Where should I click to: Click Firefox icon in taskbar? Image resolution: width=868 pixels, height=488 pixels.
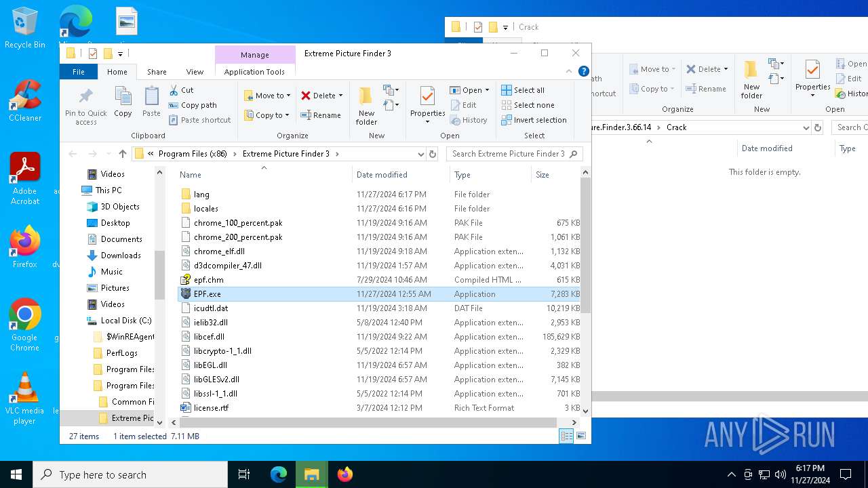click(x=344, y=474)
